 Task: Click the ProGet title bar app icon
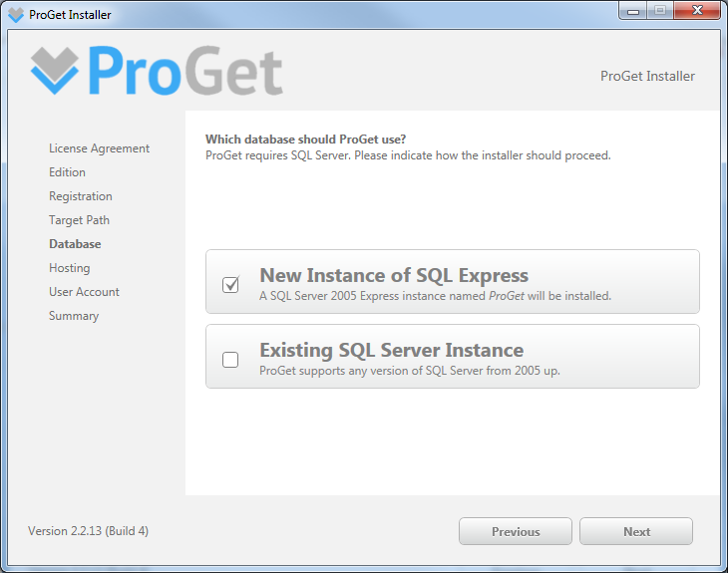(x=16, y=14)
